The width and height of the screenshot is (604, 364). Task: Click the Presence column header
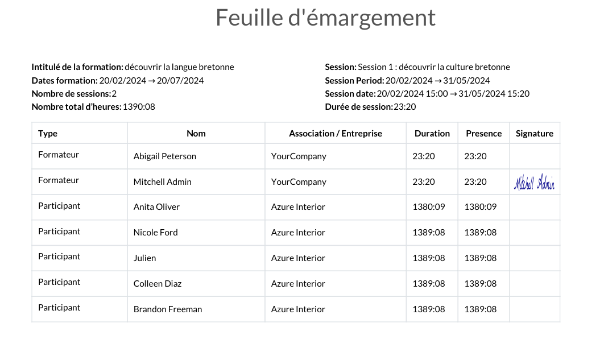click(484, 133)
